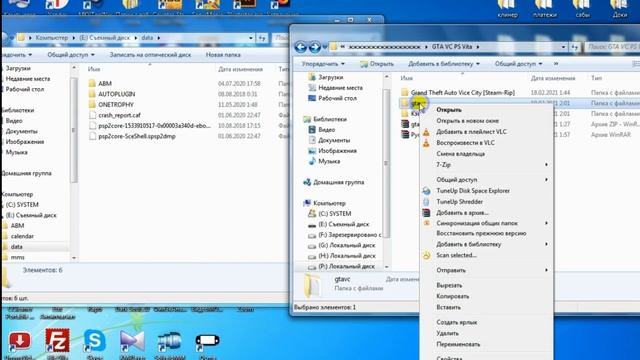Click 'GTA VC PS Vita' breadcrumb segment

pyautogui.click(x=451, y=47)
